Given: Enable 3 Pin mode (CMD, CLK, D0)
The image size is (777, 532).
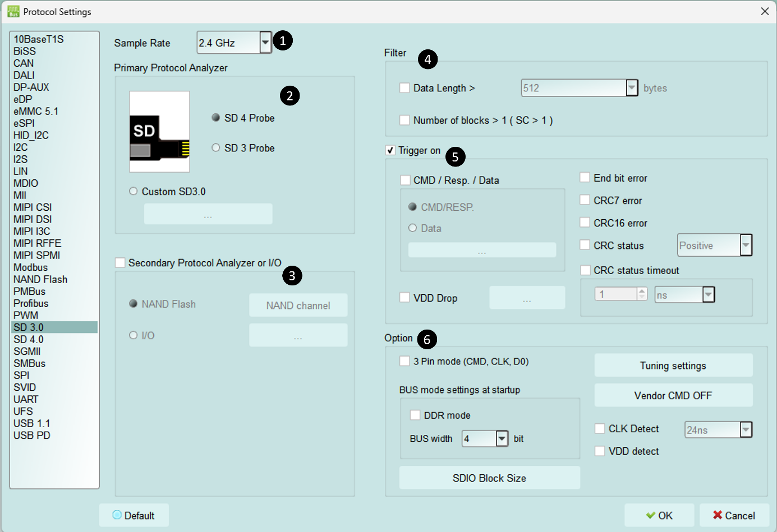Looking at the screenshot, I should click(x=404, y=361).
